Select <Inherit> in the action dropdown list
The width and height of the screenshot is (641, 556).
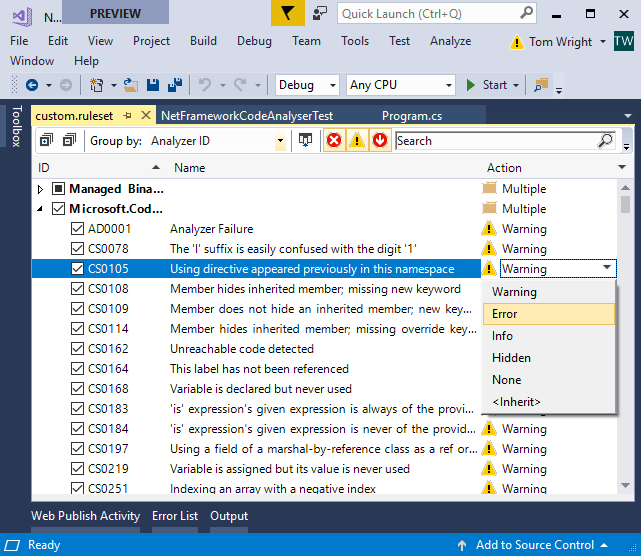pos(549,402)
